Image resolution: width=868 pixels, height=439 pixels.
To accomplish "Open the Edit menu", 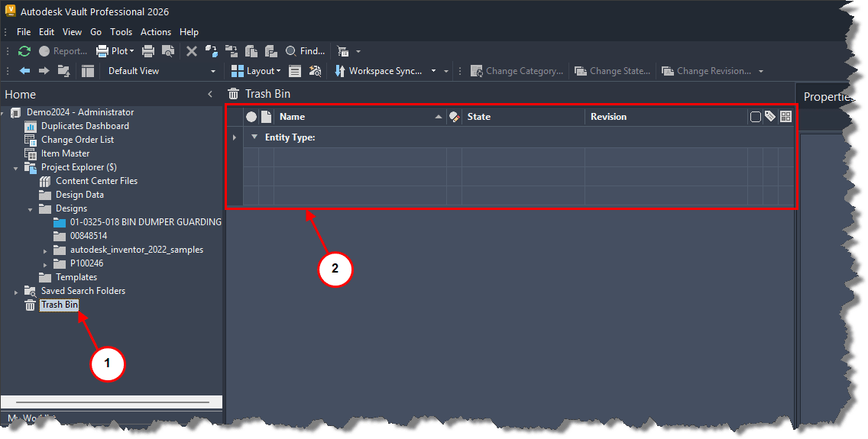I will click(x=47, y=32).
